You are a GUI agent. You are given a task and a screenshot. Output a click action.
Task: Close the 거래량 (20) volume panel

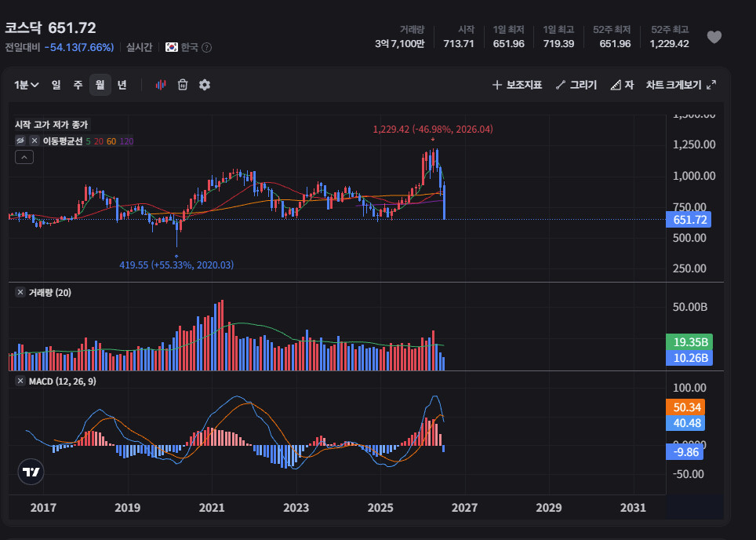click(20, 292)
